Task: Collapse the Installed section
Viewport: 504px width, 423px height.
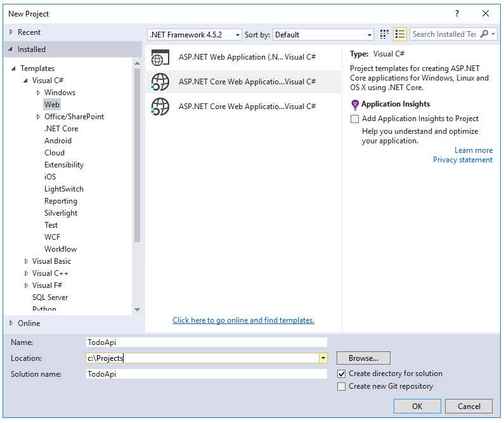Action: [11, 49]
